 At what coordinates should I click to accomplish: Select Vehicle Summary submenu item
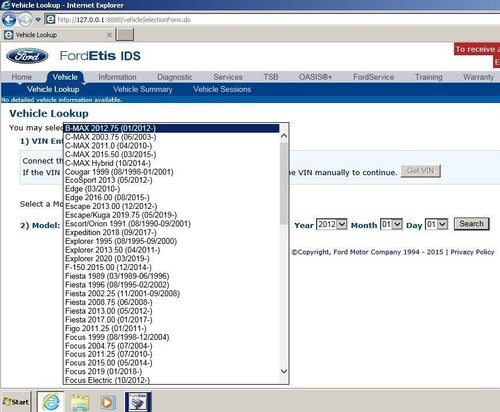[x=143, y=89]
